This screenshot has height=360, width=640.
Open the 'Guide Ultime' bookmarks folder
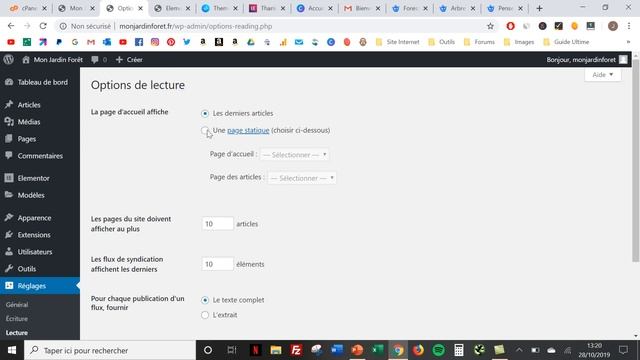click(x=566, y=42)
